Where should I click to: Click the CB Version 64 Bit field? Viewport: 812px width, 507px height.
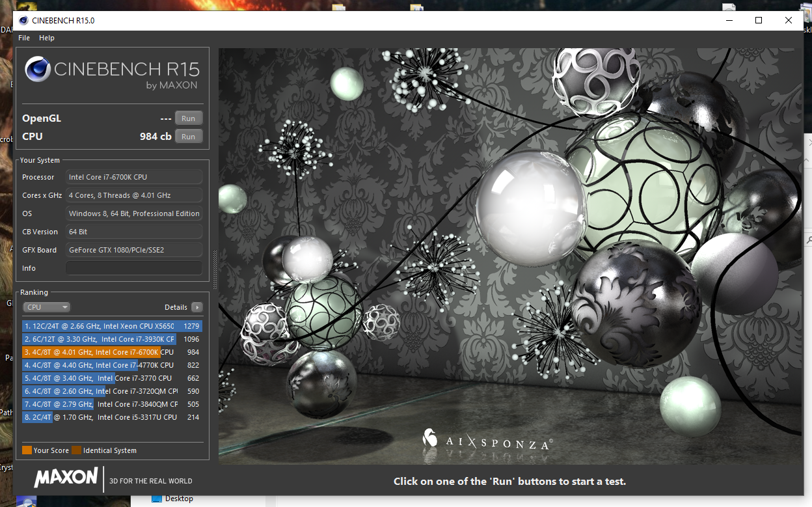[x=134, y=232]
